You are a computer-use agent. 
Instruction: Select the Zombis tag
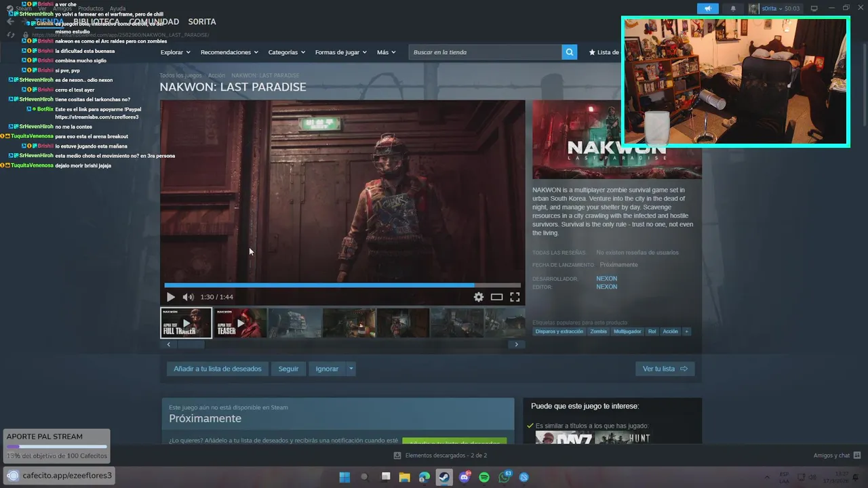pyautogui.click(x=599, y=331)
